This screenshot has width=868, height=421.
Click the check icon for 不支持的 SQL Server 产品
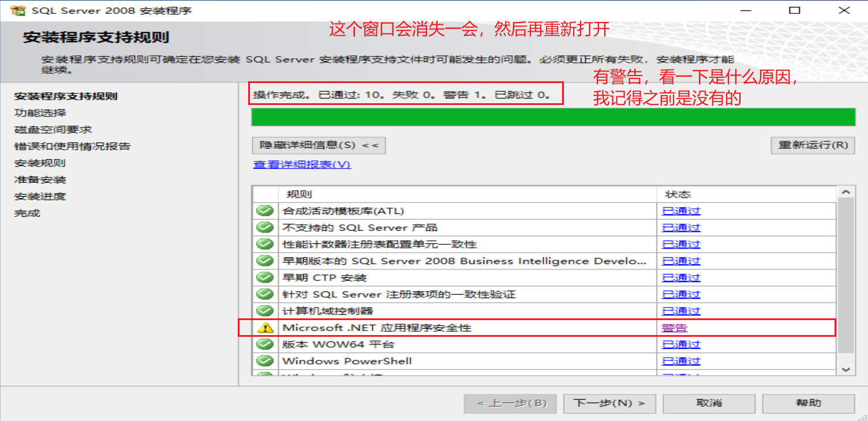265,227
